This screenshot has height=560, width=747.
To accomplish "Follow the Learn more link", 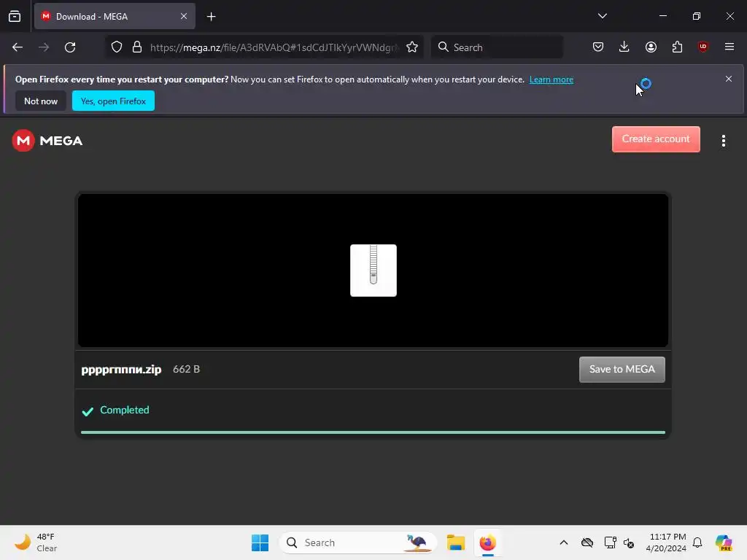I will [x=551, y=79].
